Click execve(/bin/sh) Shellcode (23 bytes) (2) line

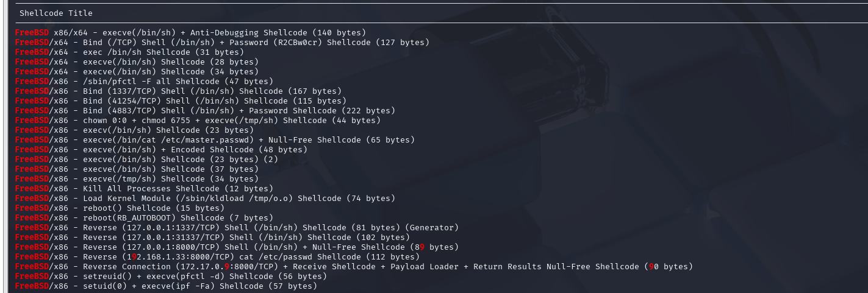[x=146, y=159]
